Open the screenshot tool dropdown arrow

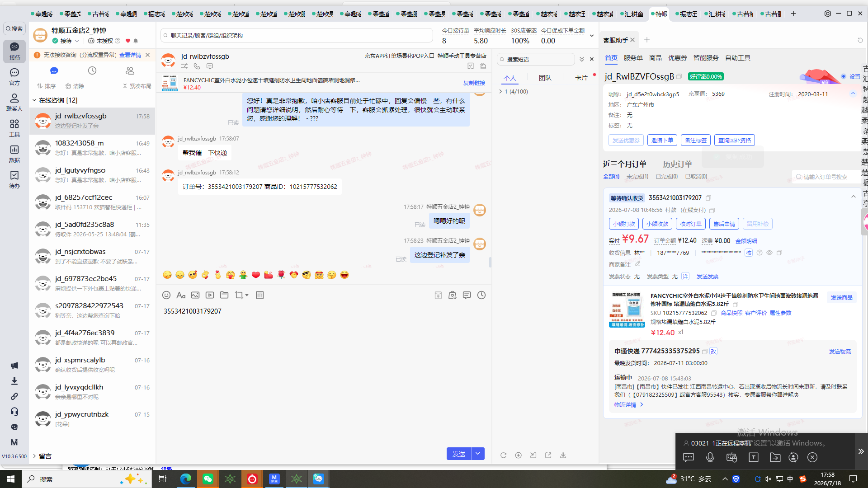[247, 295]
